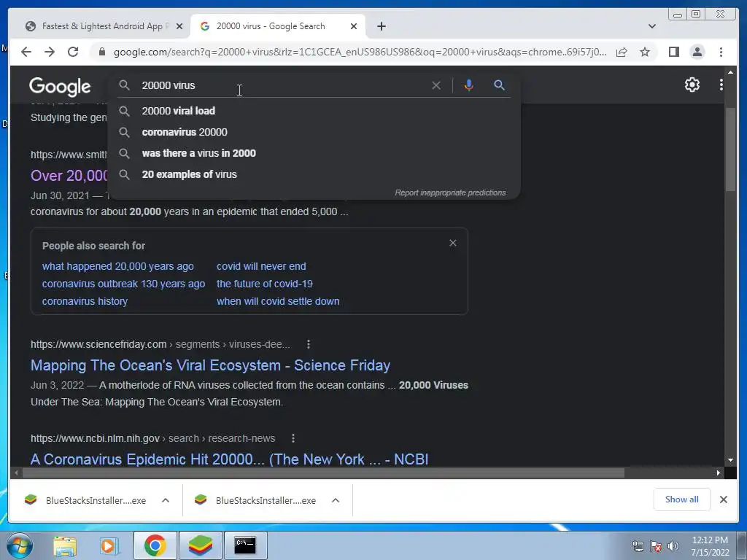747x560 pixels.
Task: Open options for the sciencefriday.com result
Action: pos(309,344)
